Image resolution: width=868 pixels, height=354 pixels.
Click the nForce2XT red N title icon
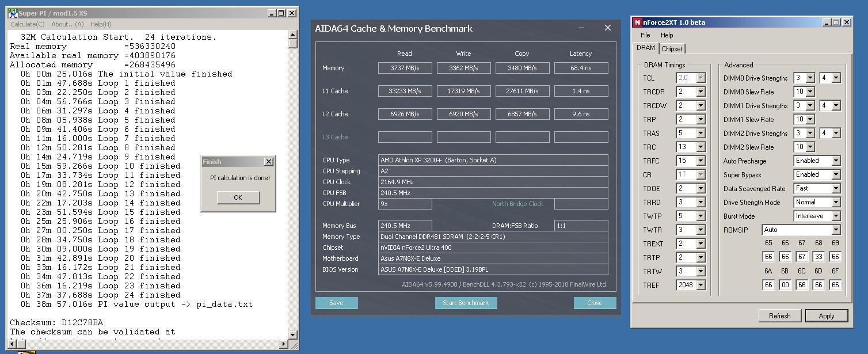637,22
